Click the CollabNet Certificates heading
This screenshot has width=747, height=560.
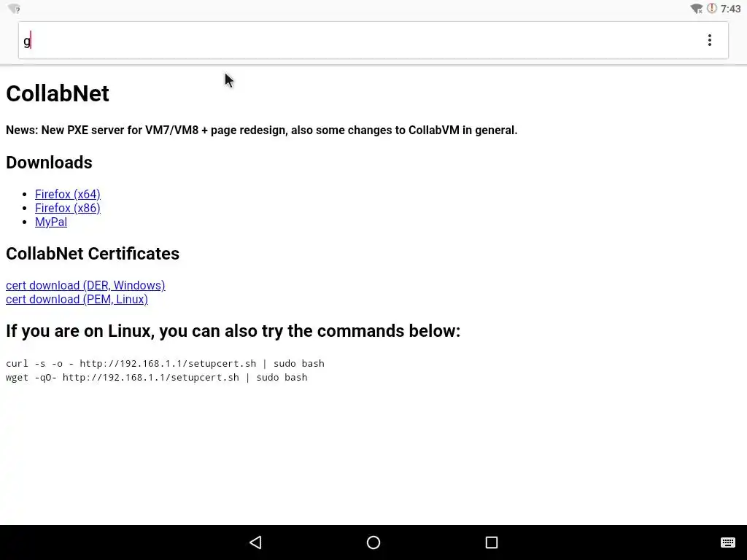pyautogui.click(x=93, y=253)
